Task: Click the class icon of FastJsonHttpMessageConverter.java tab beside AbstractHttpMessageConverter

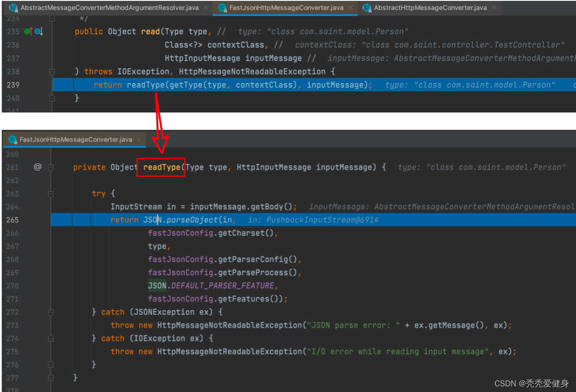Action: point(222,8)
